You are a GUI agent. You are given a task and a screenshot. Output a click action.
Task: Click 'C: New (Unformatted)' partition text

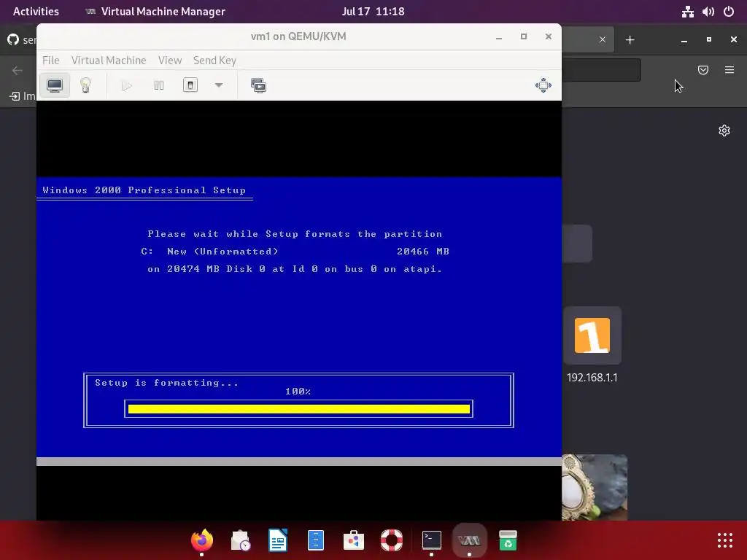[209, 251]
